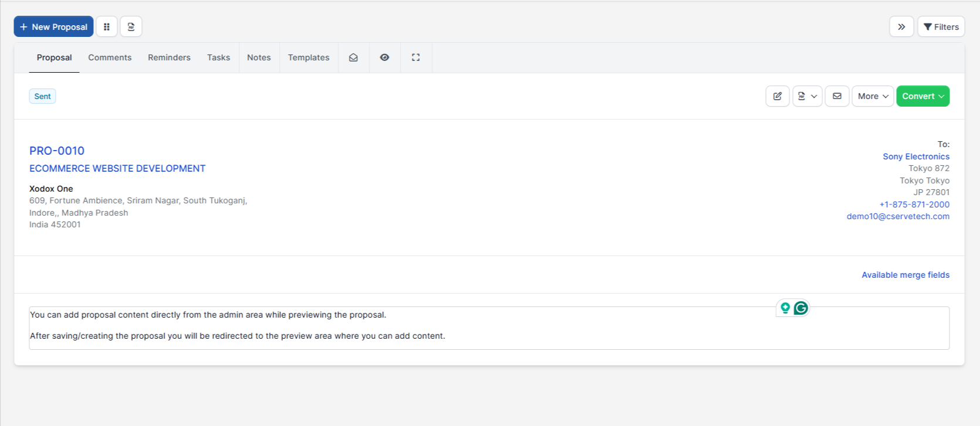Image resolution: width=980 pixels, height=426 pixels.
Task: Click the ECOMMERCE WEBSITE DEVELOPMENT subject link
Action: pos(117,168)
